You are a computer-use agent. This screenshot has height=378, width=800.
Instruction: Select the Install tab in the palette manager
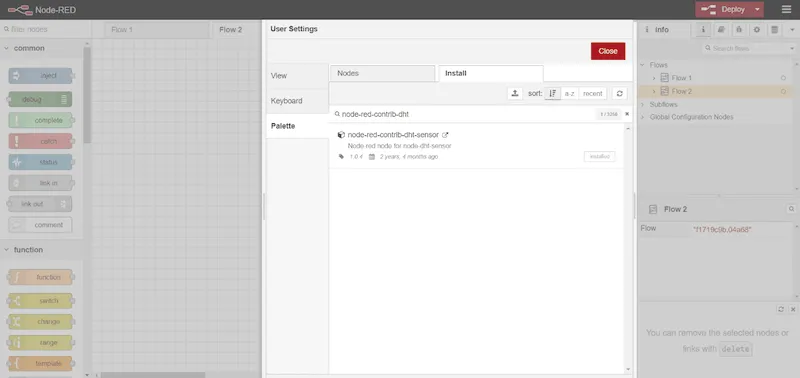491,73
